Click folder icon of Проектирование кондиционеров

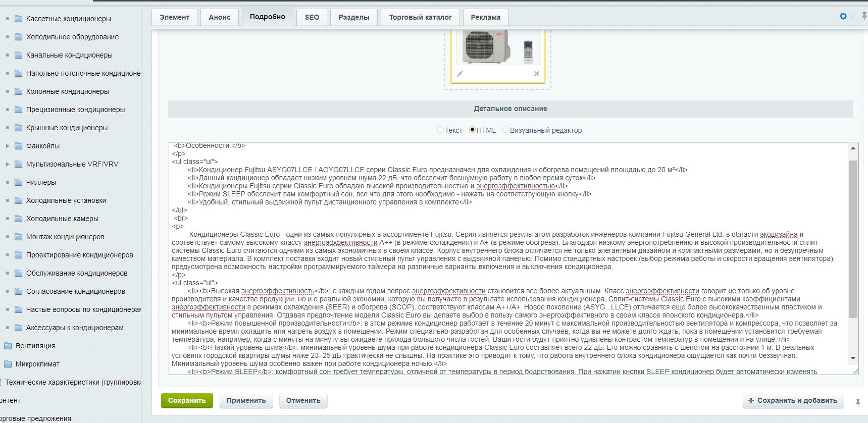pyautogui.click(x=19, y=255)
